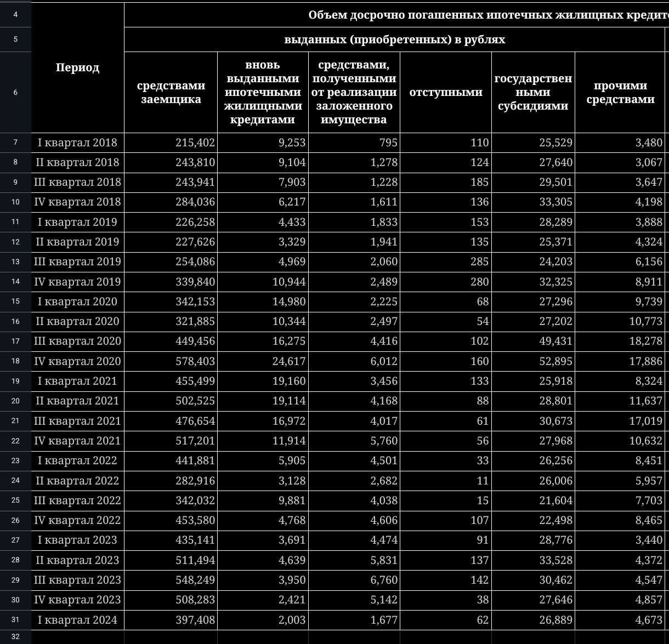This screenshot has height=644, width=669.
Task: Select row header 7
Action: tap(15, 143)
